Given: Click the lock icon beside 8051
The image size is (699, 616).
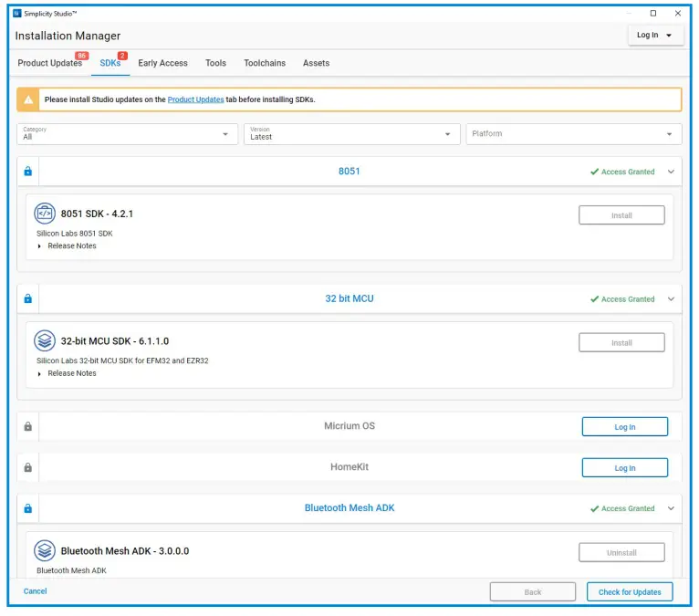Looking at the screenshot, I should point(28,172).
